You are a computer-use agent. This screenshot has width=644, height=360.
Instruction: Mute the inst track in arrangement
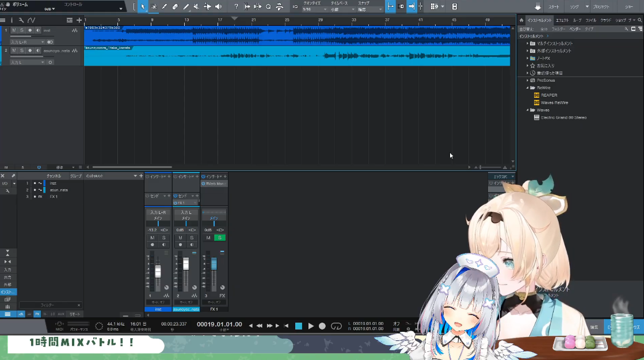tap(14, 30)
